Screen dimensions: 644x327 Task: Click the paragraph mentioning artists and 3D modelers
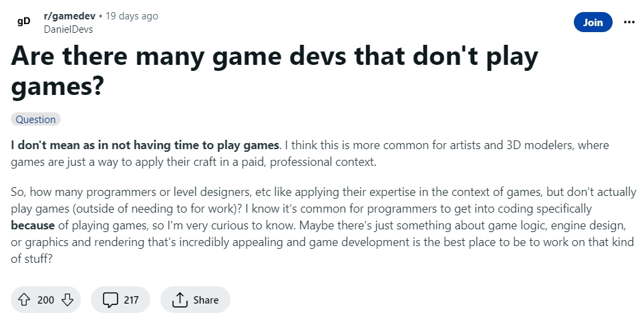(x=310, y=153)
